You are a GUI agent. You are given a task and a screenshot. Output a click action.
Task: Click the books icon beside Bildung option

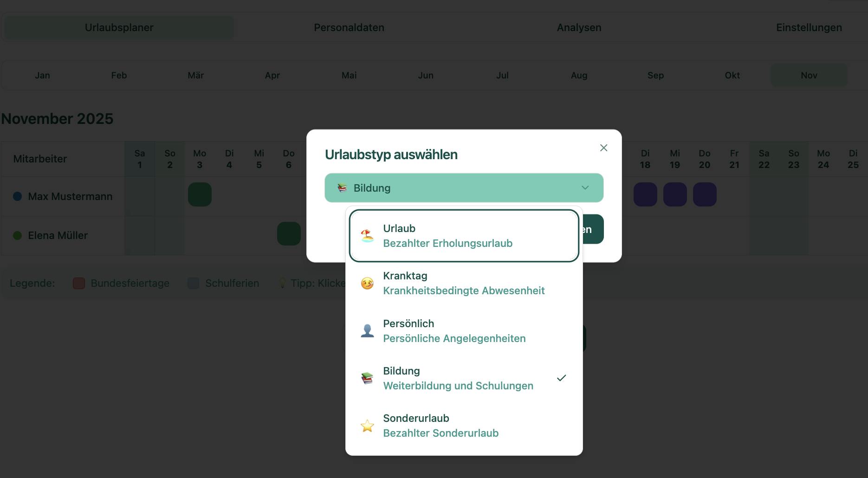[x=367, y=378]
